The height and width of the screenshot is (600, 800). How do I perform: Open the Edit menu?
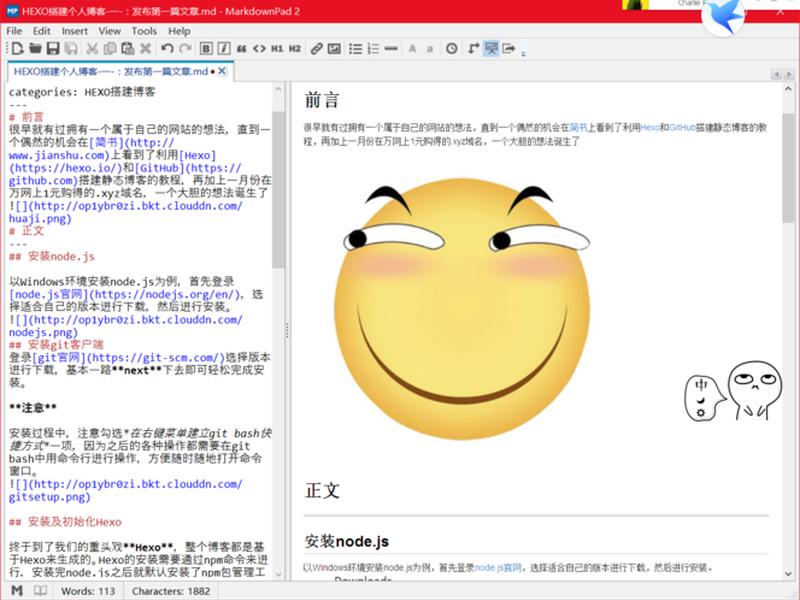click(x=42, y=31)
